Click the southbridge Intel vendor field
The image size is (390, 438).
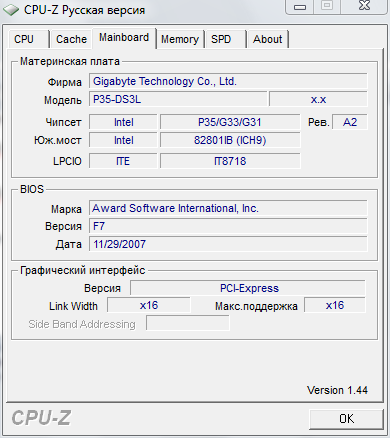click(123, 140)
